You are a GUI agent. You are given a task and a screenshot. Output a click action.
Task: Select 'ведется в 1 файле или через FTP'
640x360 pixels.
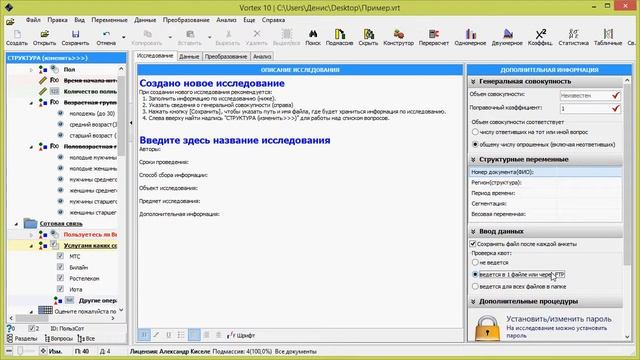coord(475,274)
